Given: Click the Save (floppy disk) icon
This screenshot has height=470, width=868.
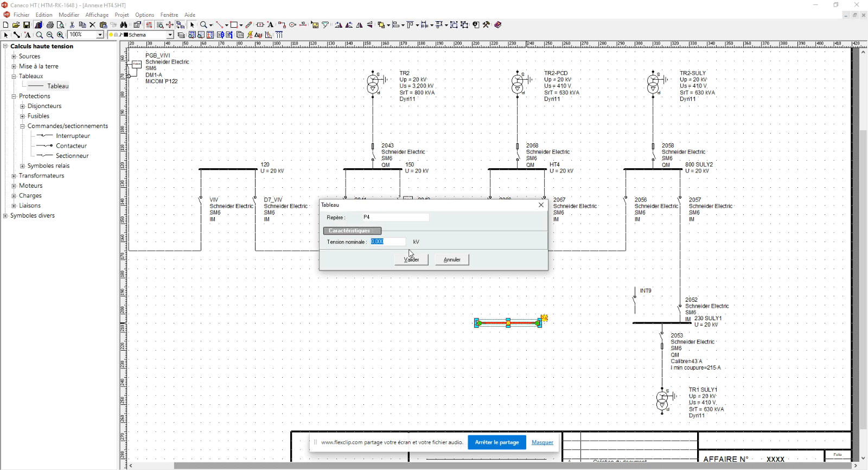Looking at the screenshot, I should pos(27,25).
